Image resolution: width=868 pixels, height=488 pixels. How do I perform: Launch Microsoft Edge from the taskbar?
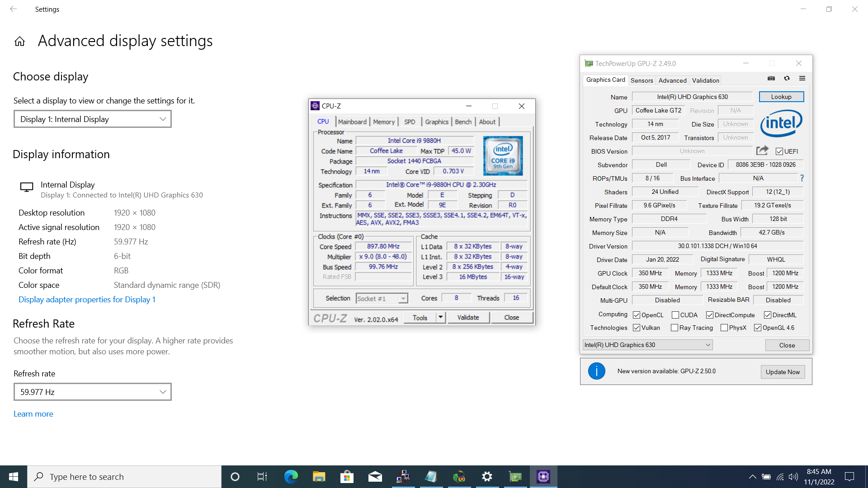tap(291, 477)
